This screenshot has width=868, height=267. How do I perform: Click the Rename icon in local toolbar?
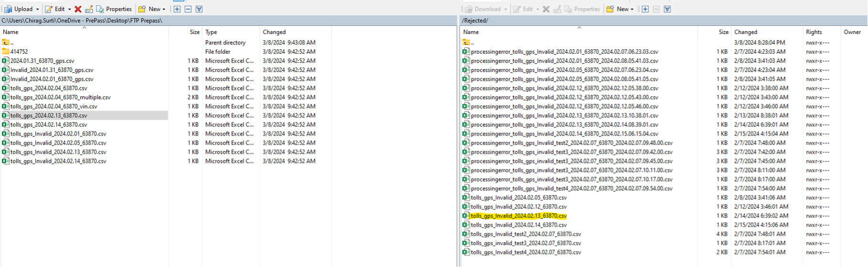click(x=89, y=9)
